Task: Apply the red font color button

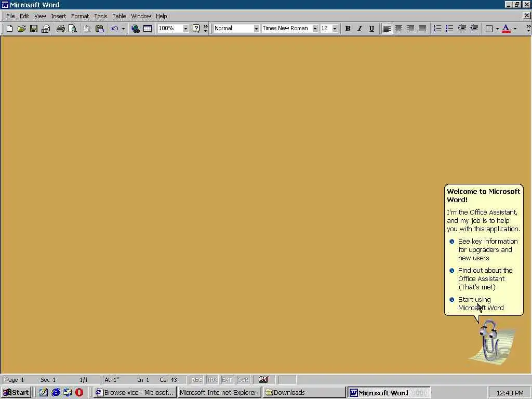Action: tap(506, 29)
